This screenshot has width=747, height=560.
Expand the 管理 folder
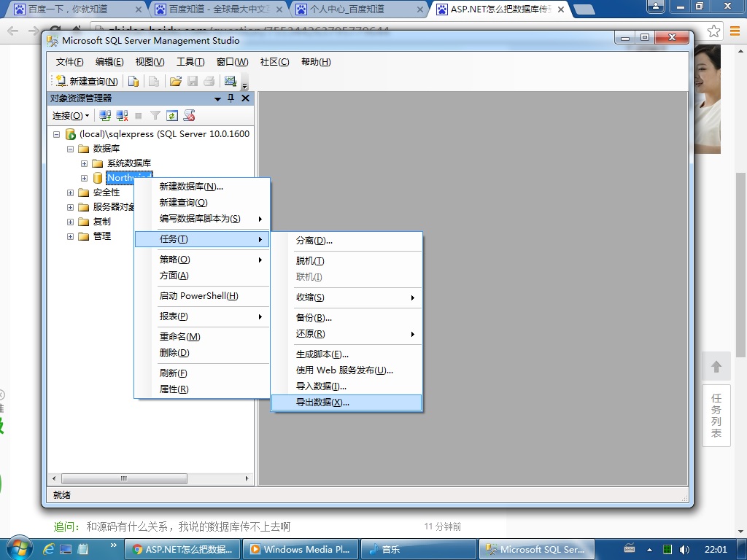[71, 236]
